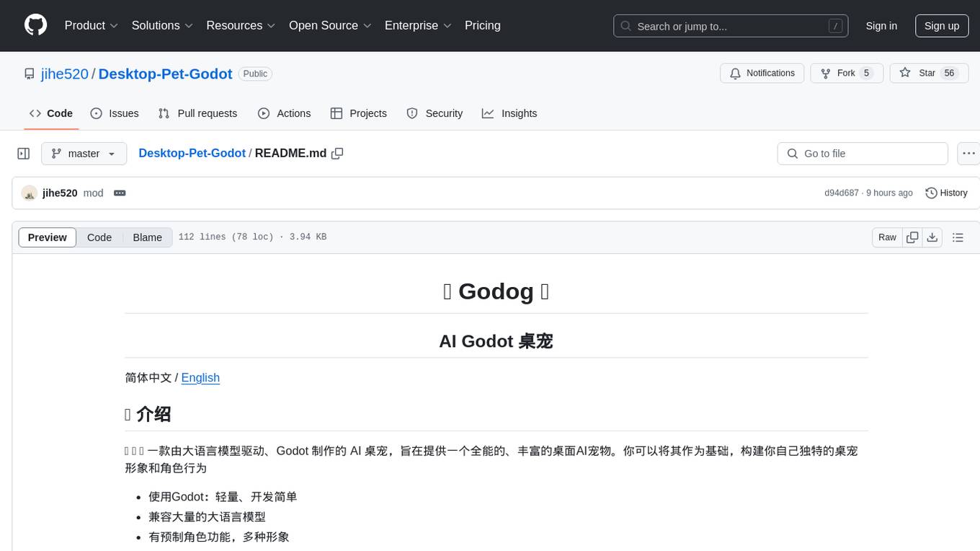Open the master branch dropdown

[84, 154]
